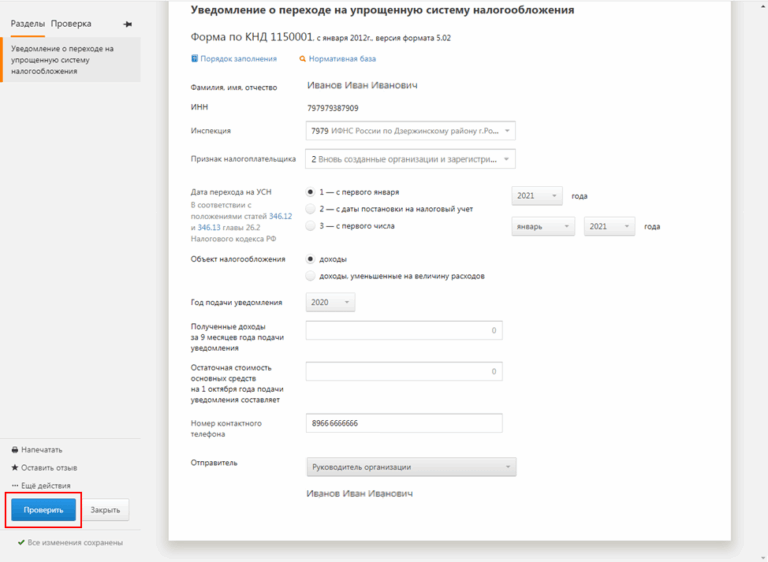Click the three dots icon before Ещё действия
This screenshot has width=768, height=562.
click(15, 486)
